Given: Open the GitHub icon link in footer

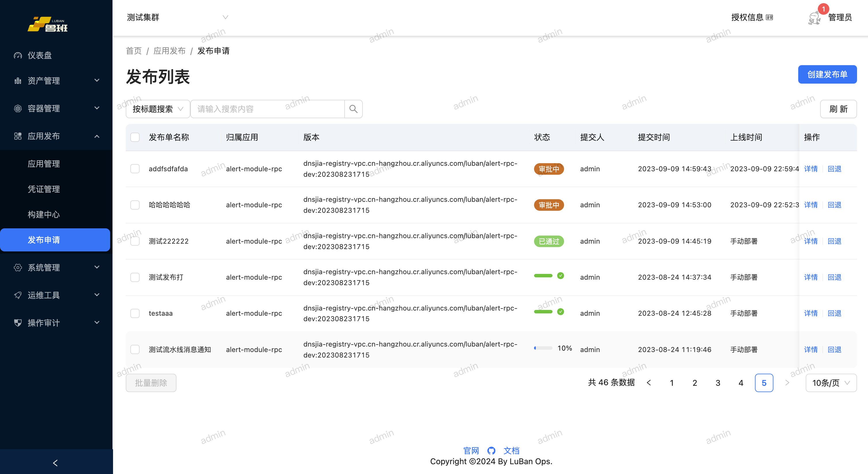Looking at the screenshot, I should (x=491, y=450).
